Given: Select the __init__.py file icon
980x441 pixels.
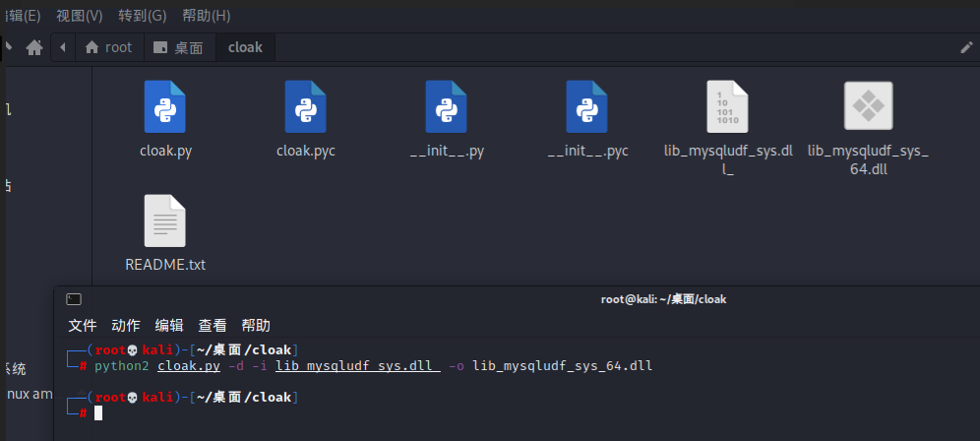Looking at the screenshot, I should (447, 107).
